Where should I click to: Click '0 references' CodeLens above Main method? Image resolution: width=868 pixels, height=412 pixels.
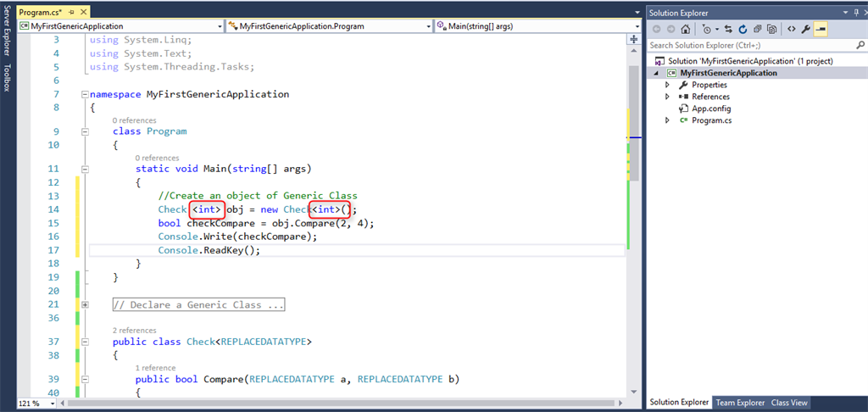click(157, 158)
